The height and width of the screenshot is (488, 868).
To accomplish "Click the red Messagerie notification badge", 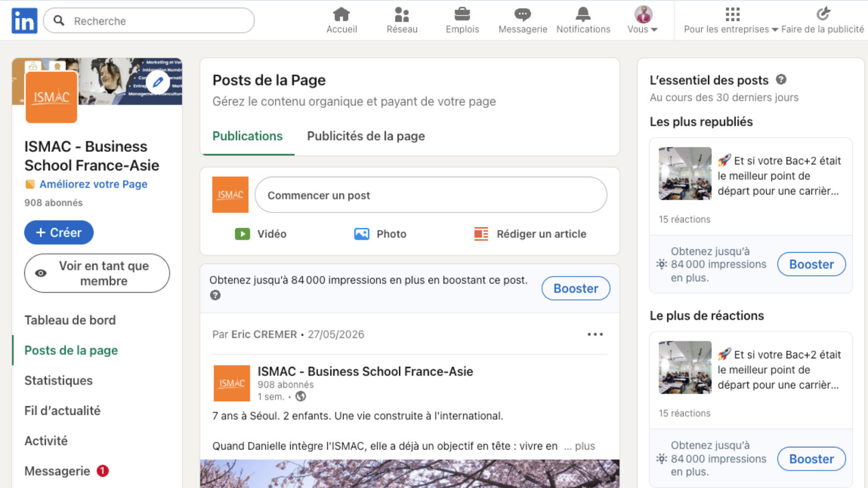I will (x=103, y=471).
